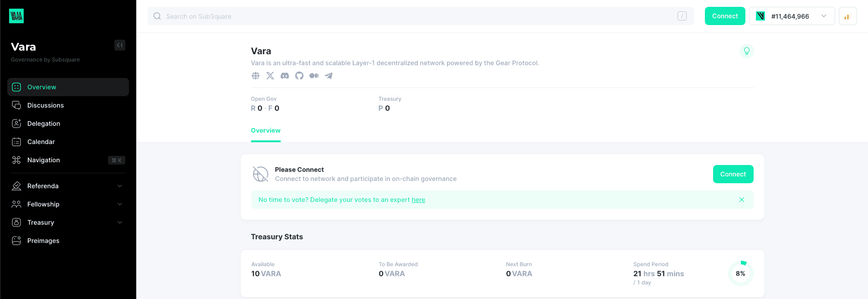Click Connect button in the top bar

click(x=724, y=16)
